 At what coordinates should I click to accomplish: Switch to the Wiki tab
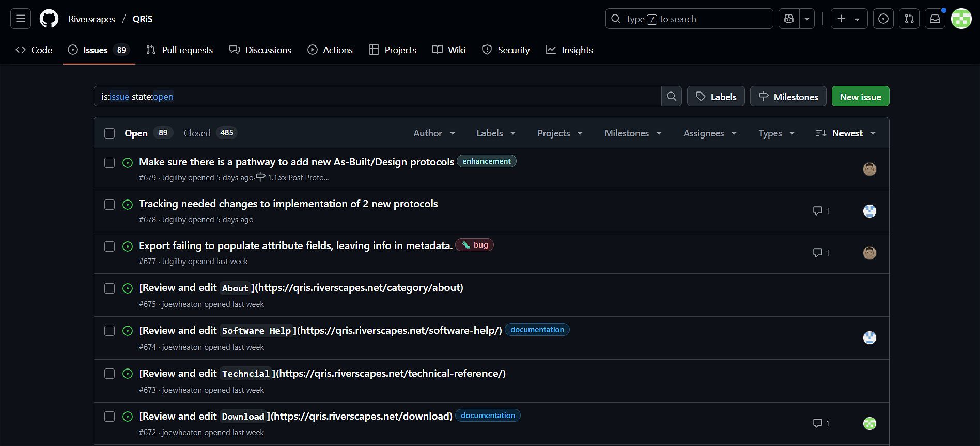pos(449,50)
